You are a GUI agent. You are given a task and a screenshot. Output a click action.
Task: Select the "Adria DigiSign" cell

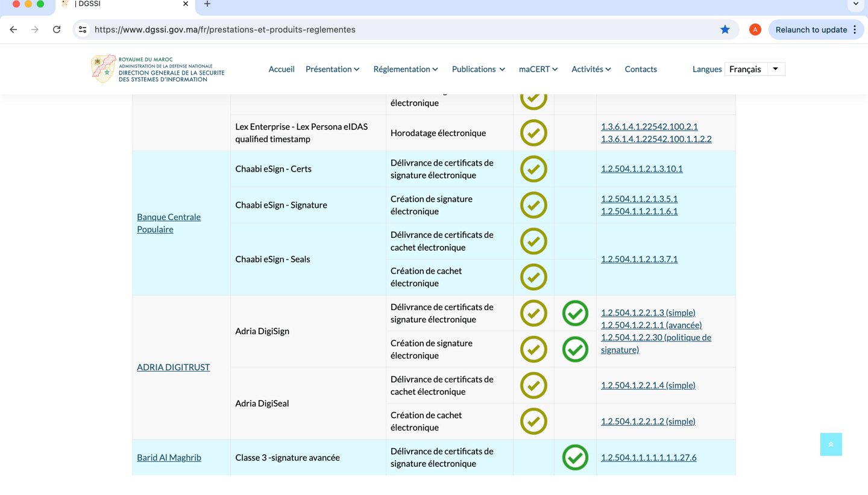click(x=308, y=331)
